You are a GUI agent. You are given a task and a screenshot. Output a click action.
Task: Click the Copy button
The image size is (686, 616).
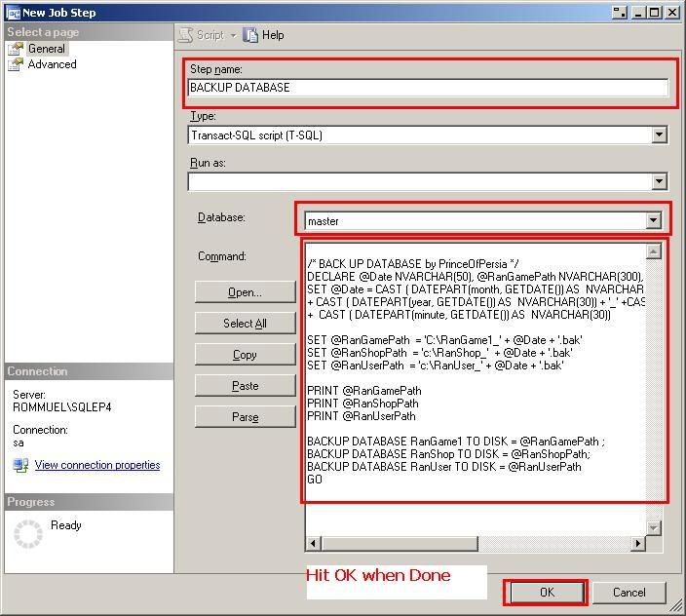coord(245,355)
